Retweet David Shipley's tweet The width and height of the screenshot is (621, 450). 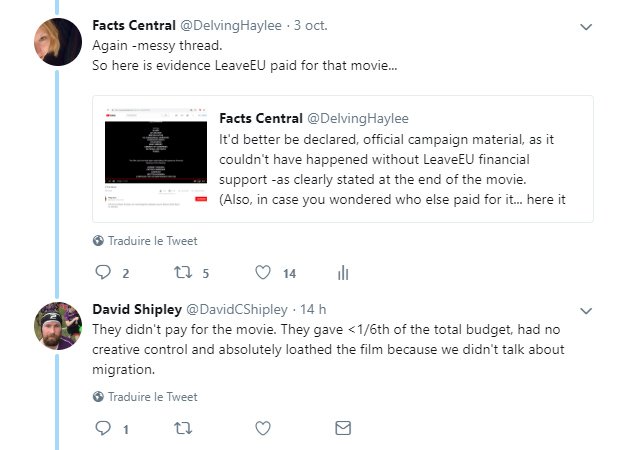[183, 428]
